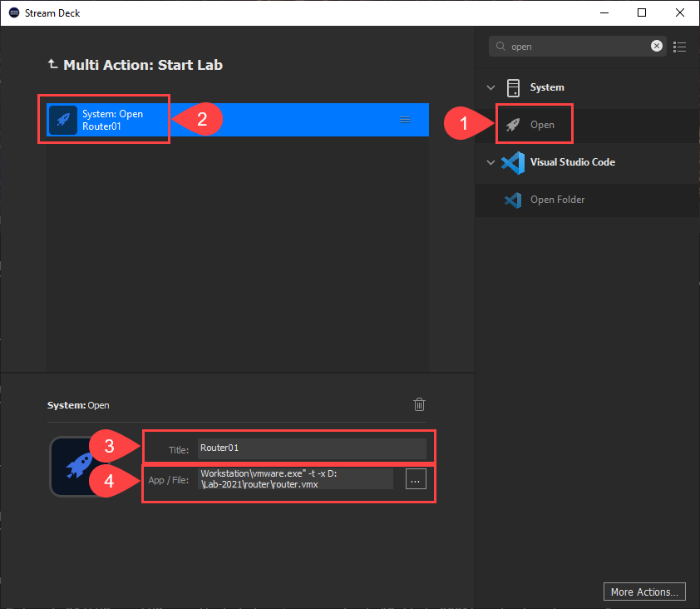Click the Stream Deck app icon in title bar
This screenshot has height=609, width=700.
14,12
